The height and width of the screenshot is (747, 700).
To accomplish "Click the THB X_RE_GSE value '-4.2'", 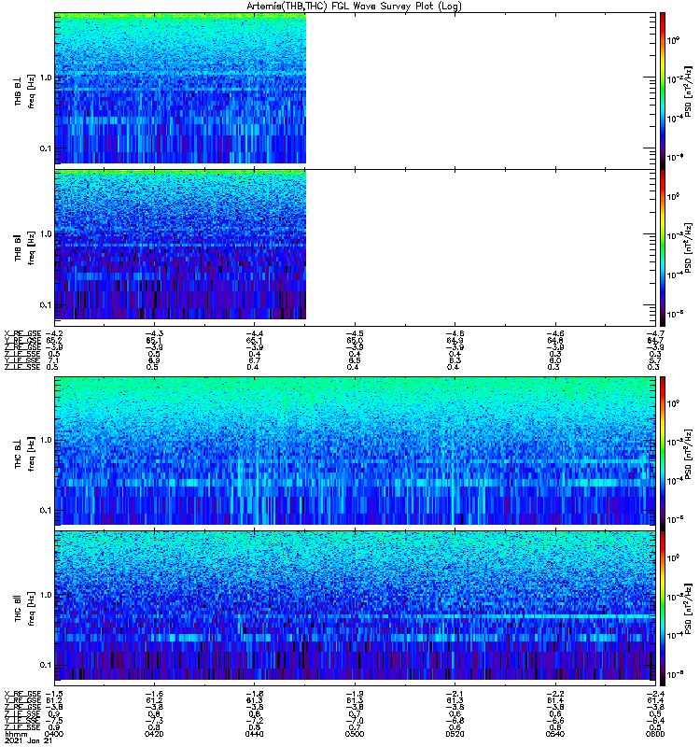I will click(x=53, y=334).
